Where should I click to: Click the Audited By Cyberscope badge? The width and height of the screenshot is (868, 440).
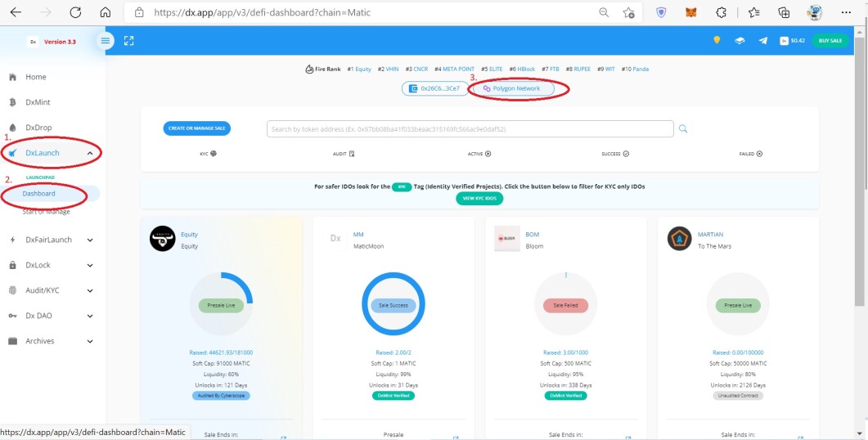[x=221, y=396]
